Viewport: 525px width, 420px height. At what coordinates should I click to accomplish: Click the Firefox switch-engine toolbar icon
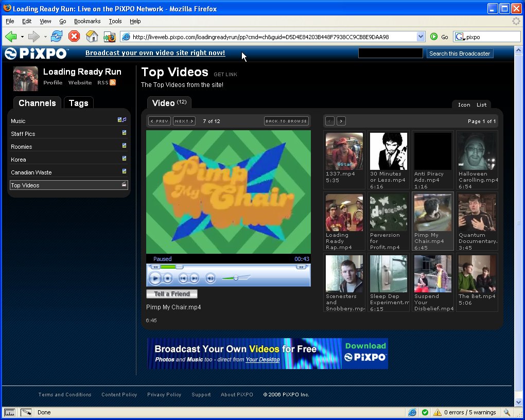110,37
